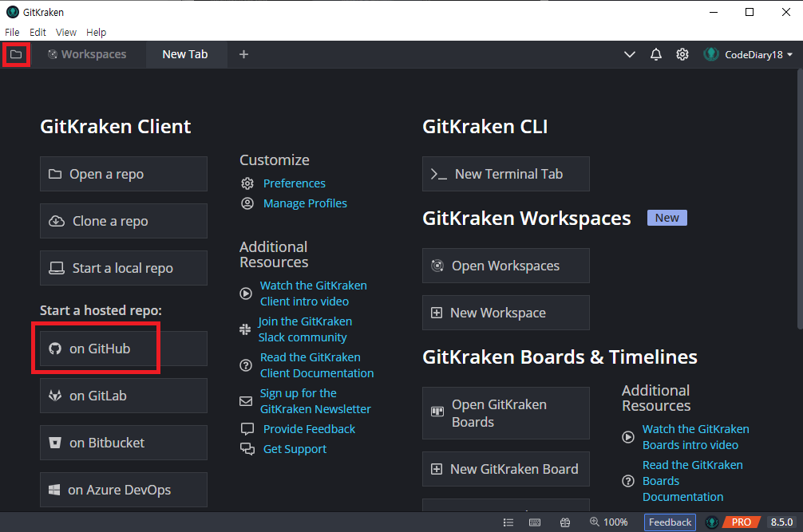
Task: Open the View menu
Action: click(66, 32)
